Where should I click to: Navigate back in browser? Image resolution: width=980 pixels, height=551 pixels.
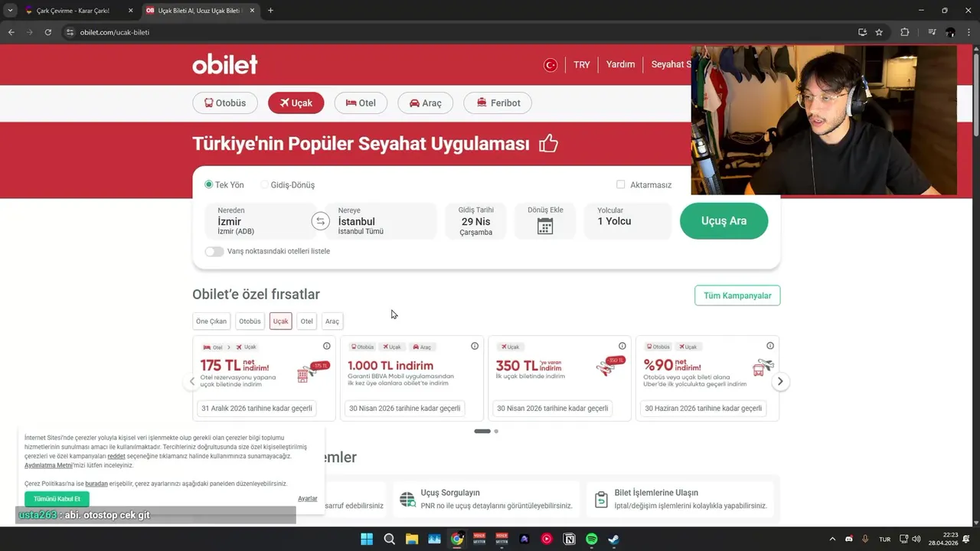(11, 32)
